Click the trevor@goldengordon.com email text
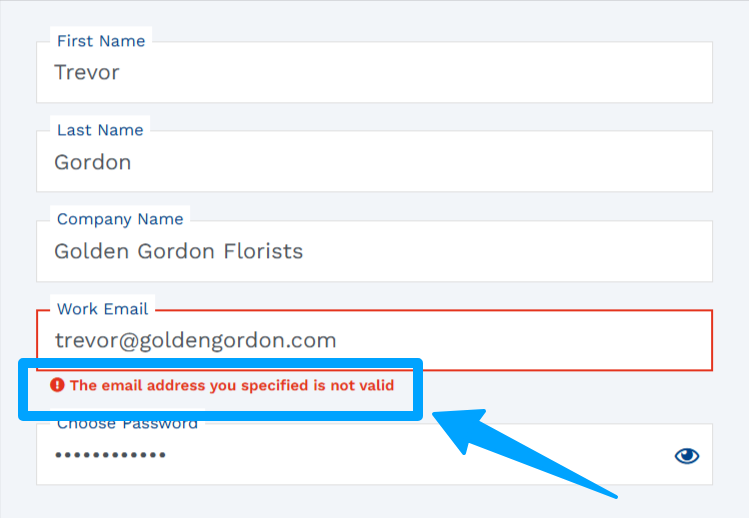 pos(195,341)
